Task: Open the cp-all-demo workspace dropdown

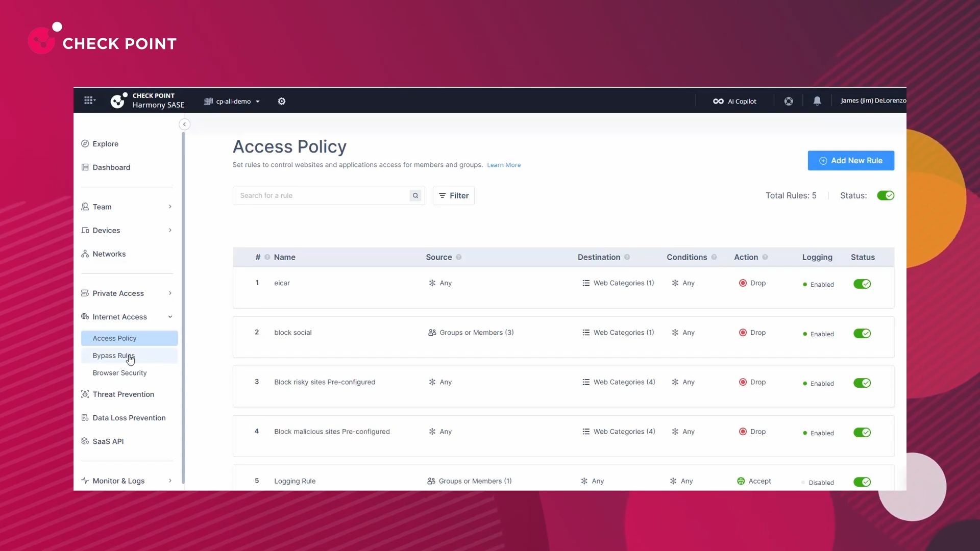Action: [232, 102]
